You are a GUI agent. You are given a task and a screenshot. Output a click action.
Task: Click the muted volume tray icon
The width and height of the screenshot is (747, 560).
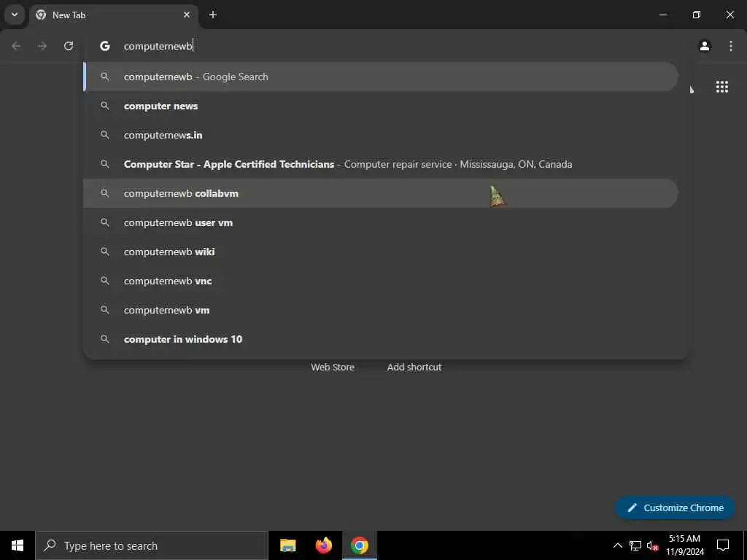[652, 545]
